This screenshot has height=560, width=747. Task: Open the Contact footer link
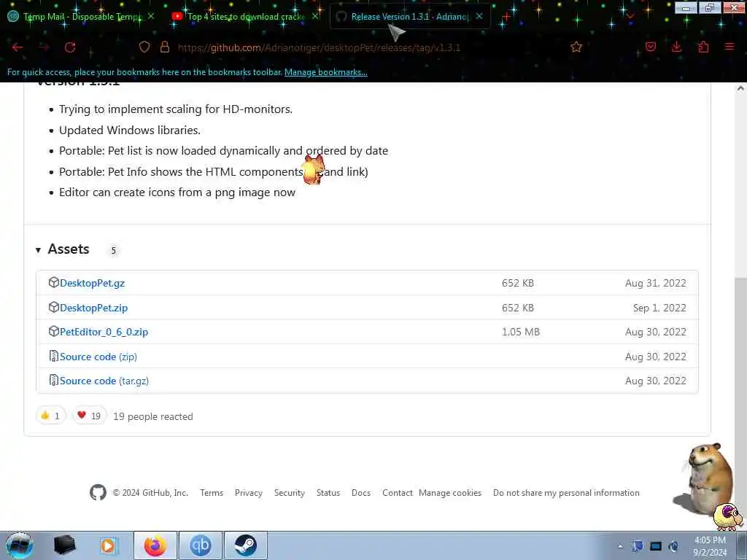pos(398,493)
